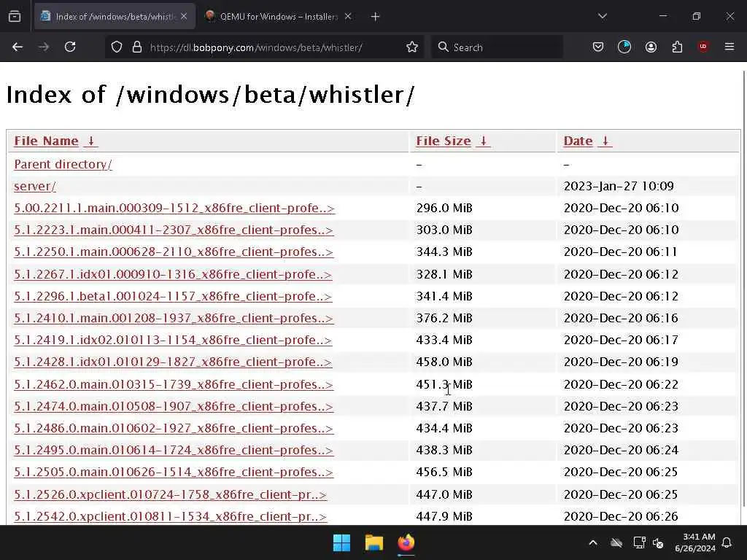Screen dimensions: 747x560
Task: Click the 2020-Dec-20 06:26 date cell
Action: [621, 516]
